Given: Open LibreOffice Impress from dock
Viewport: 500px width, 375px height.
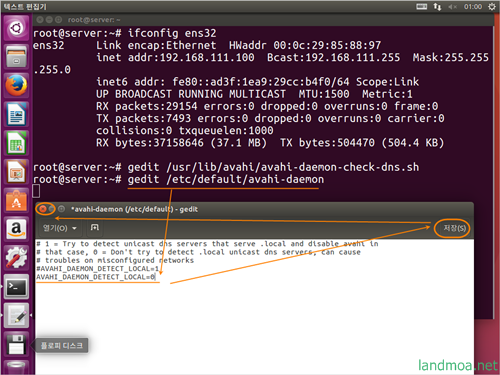Looking at the screenshot, I should [16, 171].
